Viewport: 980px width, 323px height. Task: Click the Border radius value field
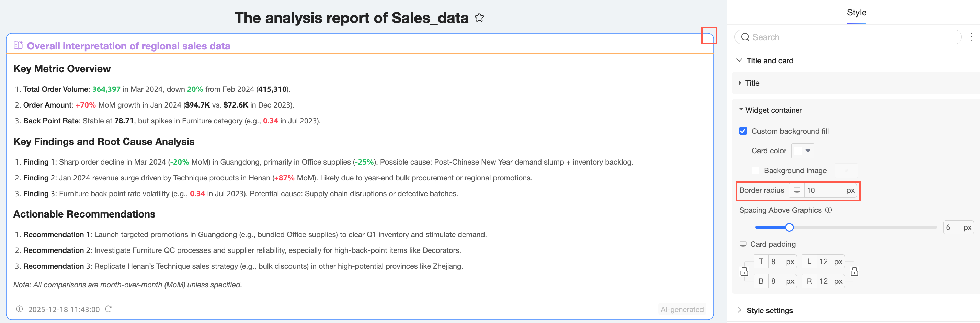pos(824,190)
